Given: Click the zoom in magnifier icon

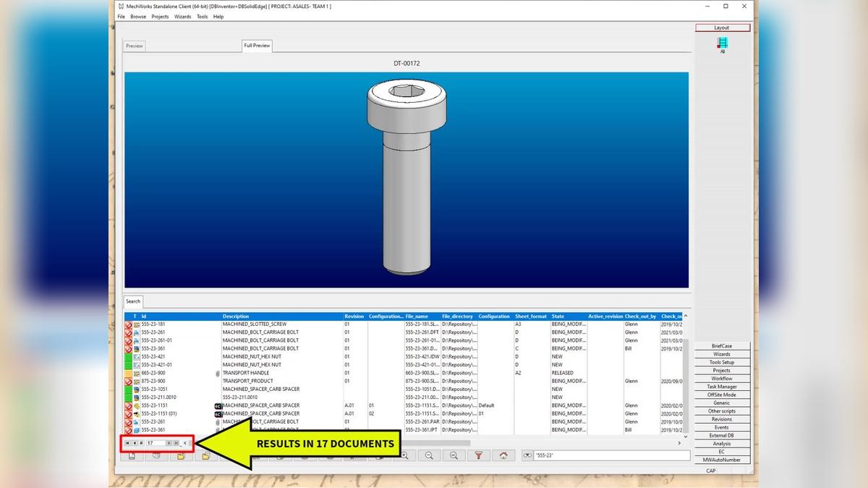Looking at the screenshot, I should click(x=404, y=455).
